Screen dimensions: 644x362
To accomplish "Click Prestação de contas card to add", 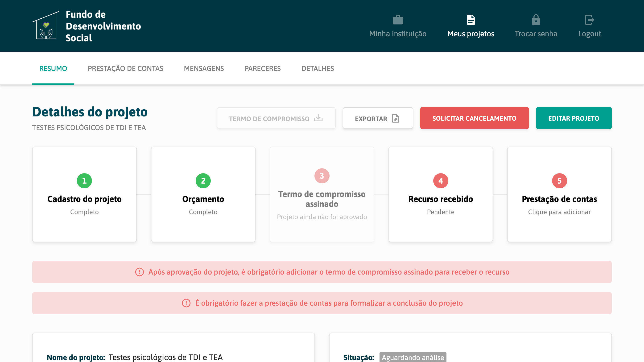I will (559, 194).
